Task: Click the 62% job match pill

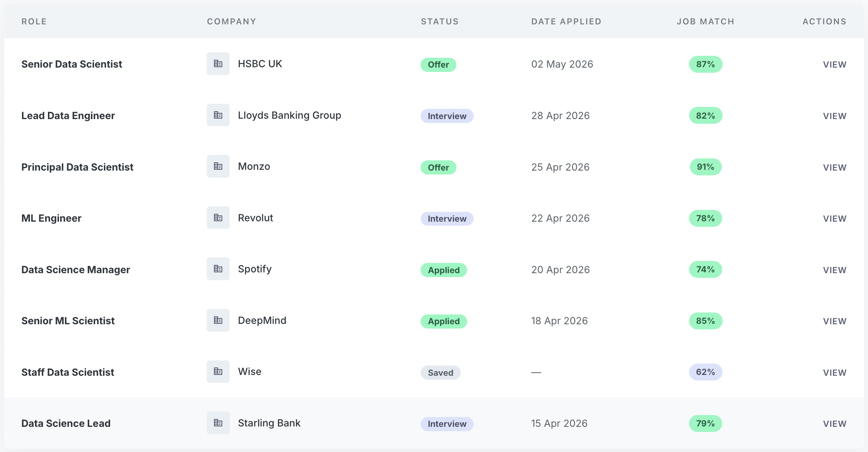Action: tap(706, 372)
